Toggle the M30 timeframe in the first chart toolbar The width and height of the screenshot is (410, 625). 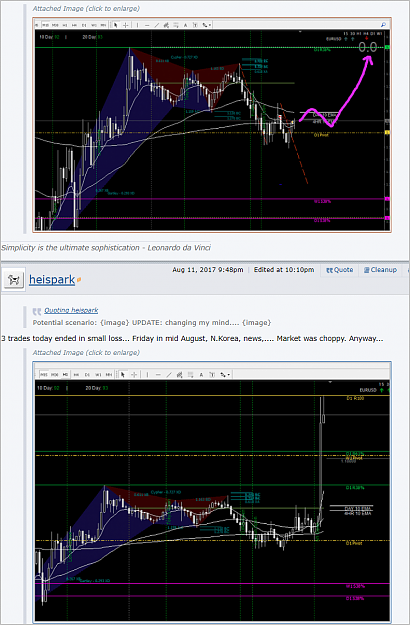point(55,25)
